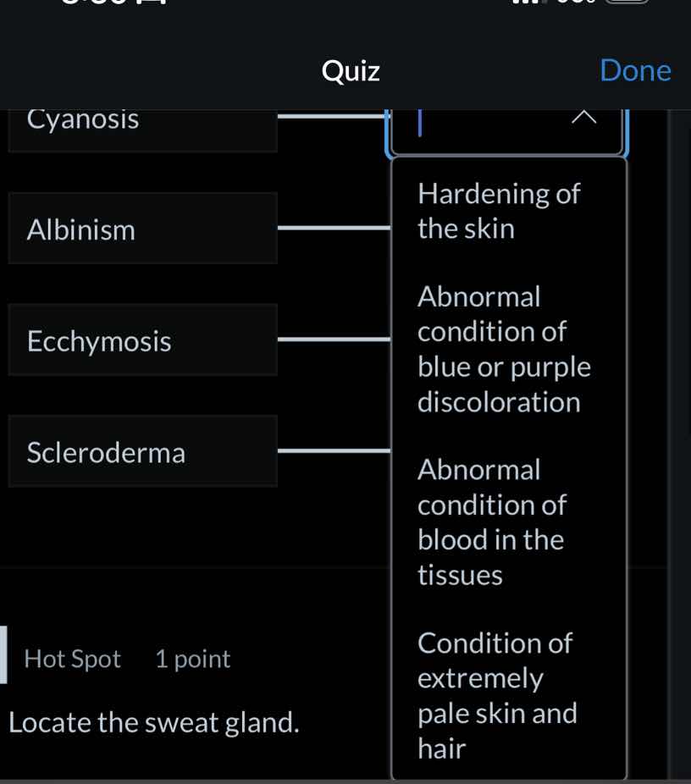Tap the Quiz title
Screen dimensions: 691x784
tap(349, 70)
